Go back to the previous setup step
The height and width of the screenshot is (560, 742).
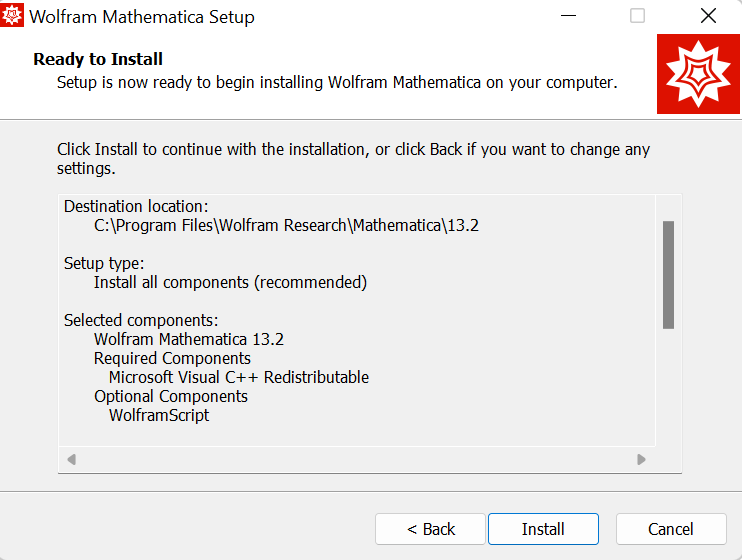coord(431,529)
